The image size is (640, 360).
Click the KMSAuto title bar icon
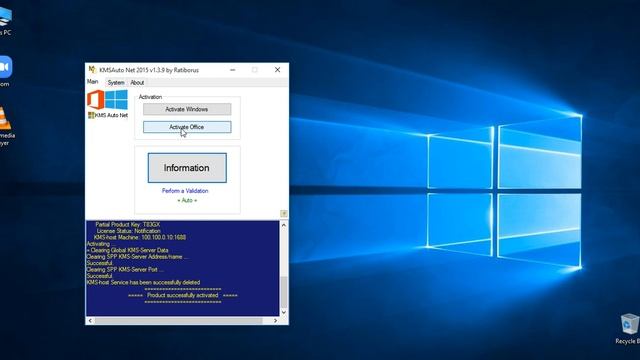[92, 70]
